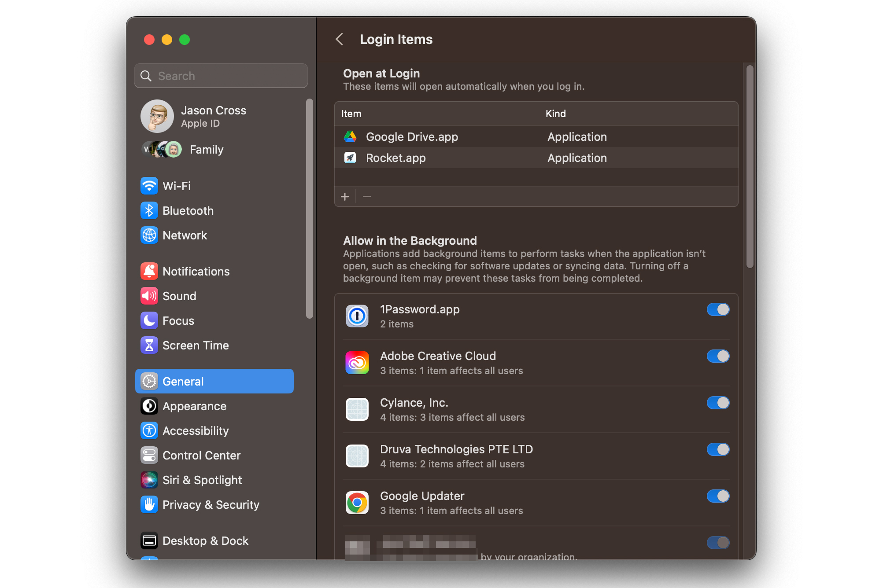Click the Rocket.app icon
Screen dimensions: 883x588
coord(350,158)
